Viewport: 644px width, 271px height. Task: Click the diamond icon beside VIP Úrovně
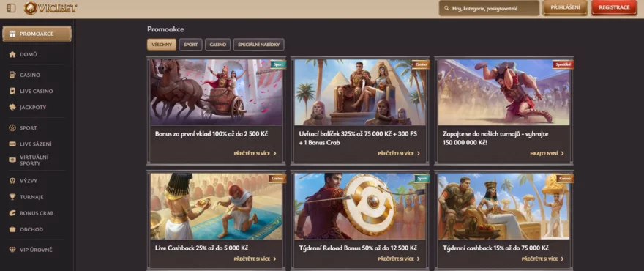[x=12, y=250]
